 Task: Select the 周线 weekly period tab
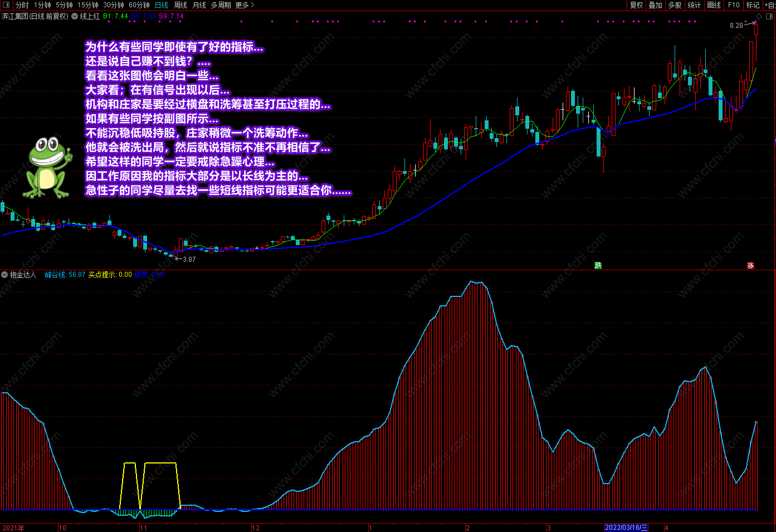pos(180,5)
